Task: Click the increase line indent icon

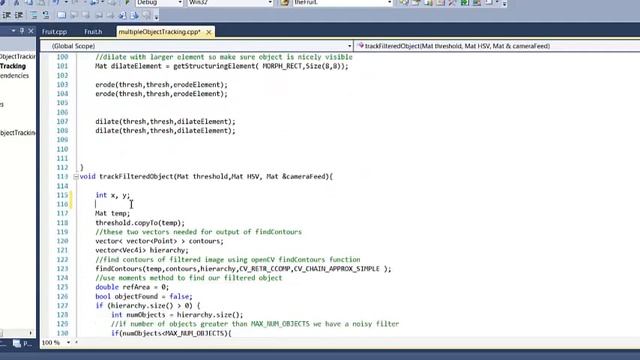Action: 19,16
